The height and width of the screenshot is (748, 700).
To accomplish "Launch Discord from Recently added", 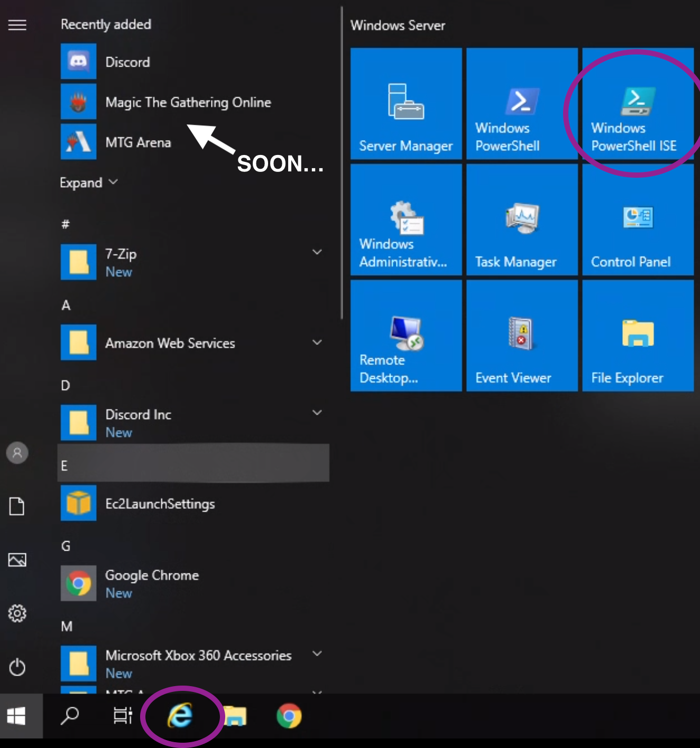I will point(194,62).
